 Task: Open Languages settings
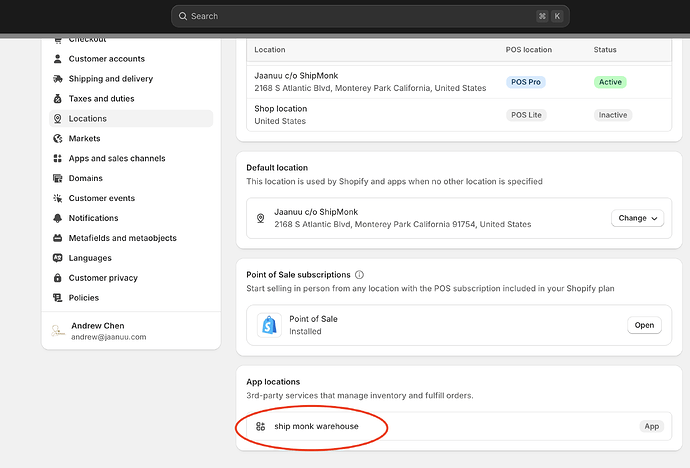[x=131, y=258]
